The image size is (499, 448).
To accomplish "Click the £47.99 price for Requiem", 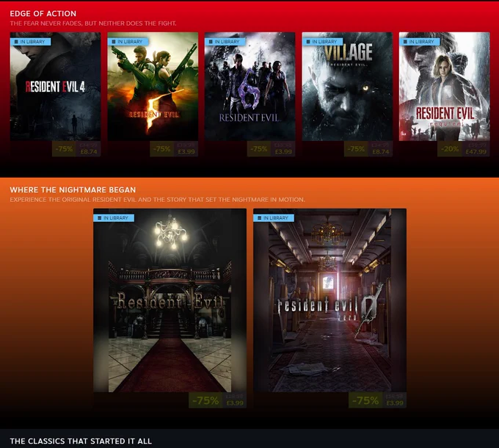I will [x=476, y=152].
